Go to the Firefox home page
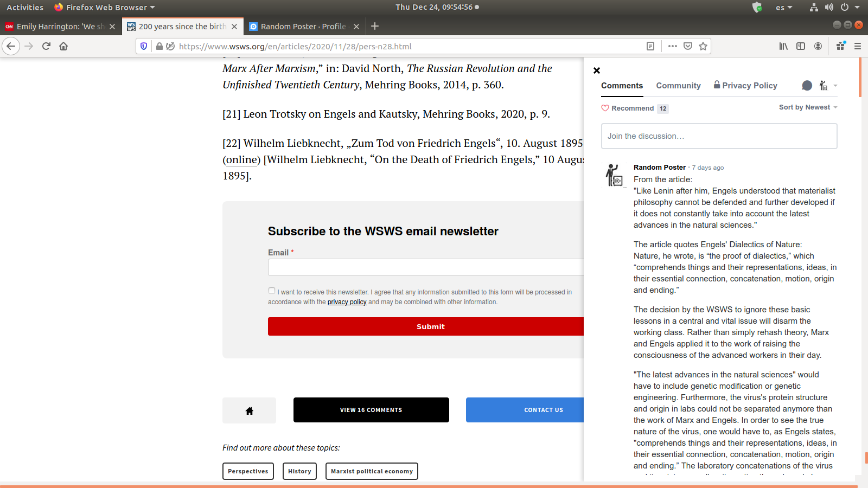This screenshot has height=488, width=868. click(63, 46)
